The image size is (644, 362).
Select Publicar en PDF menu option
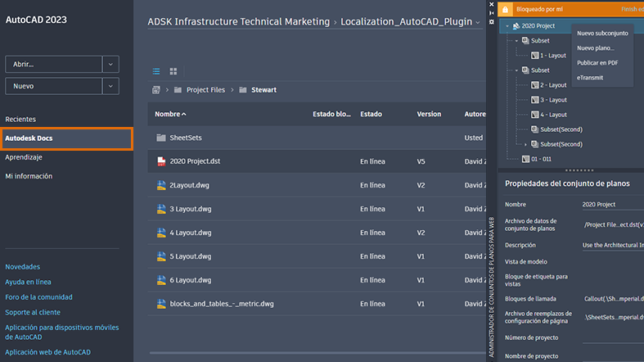[x=597, y=63]
